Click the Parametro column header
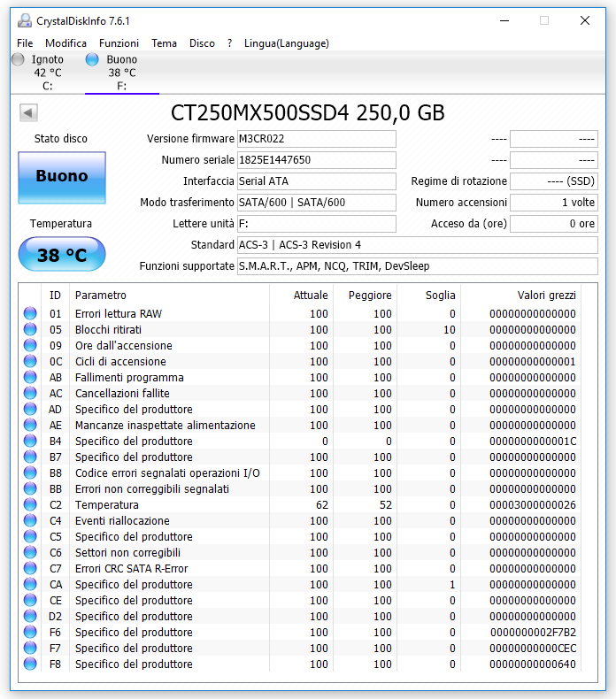This screenshot has width=616, height=699. pyautogui.click(x=170, y=296)
